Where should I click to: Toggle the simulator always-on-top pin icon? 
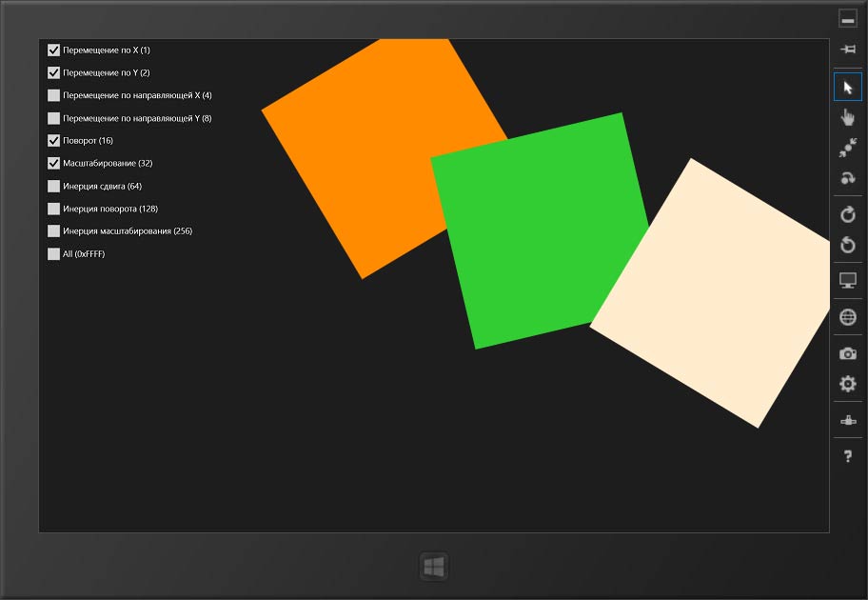coord(847,50)
